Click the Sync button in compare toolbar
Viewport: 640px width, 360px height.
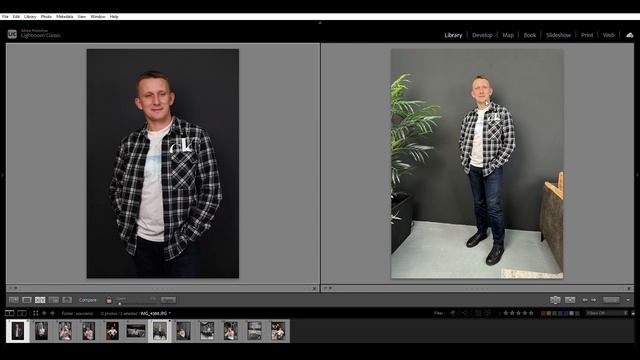(x=168, y=300)
